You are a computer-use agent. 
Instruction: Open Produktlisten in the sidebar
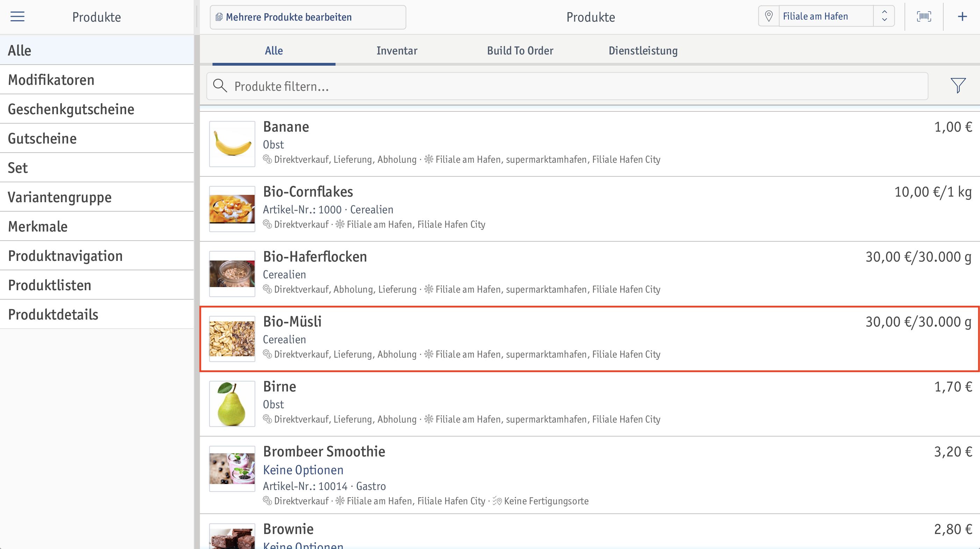(97, 285)
